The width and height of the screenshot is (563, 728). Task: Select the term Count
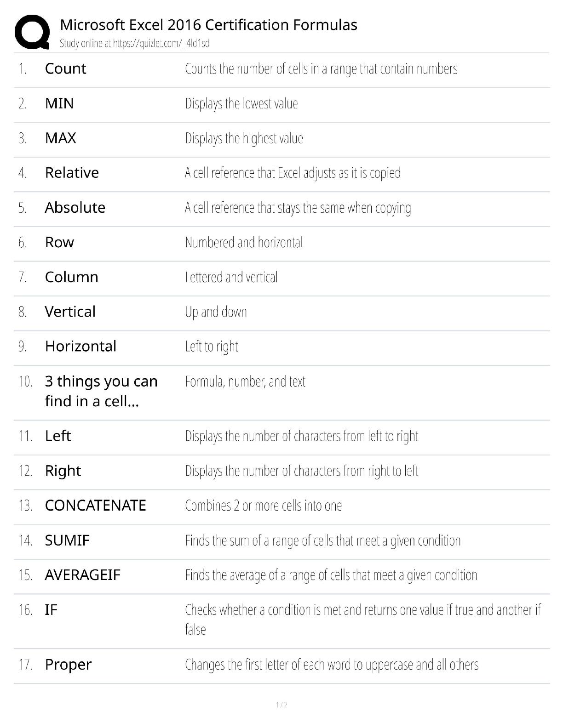(65, 68)
